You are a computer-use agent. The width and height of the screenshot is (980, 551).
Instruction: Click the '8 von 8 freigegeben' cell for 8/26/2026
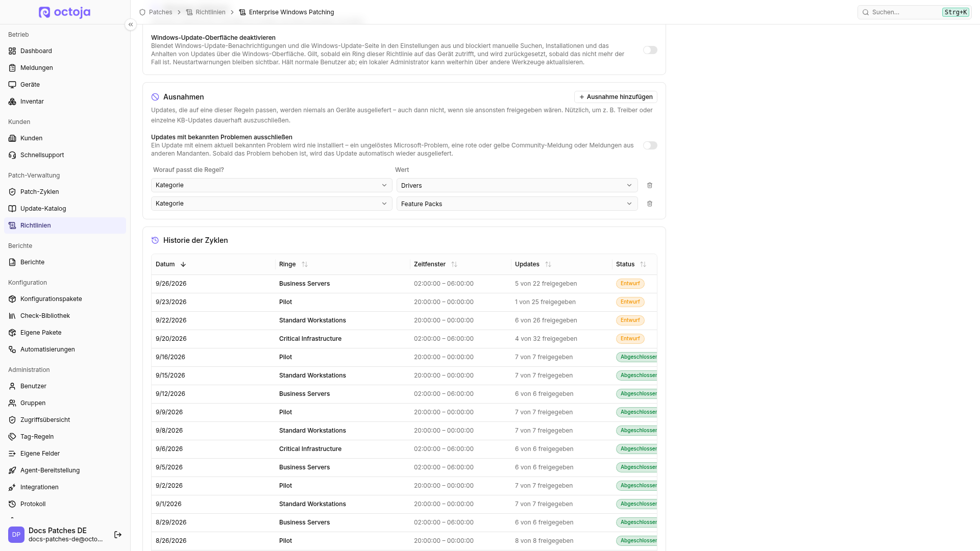click(544, 541)
